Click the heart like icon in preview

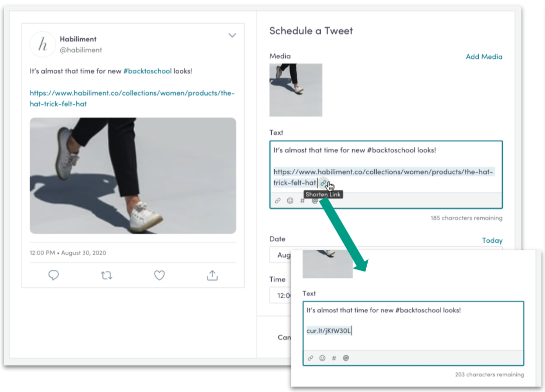tap(160, 275)
